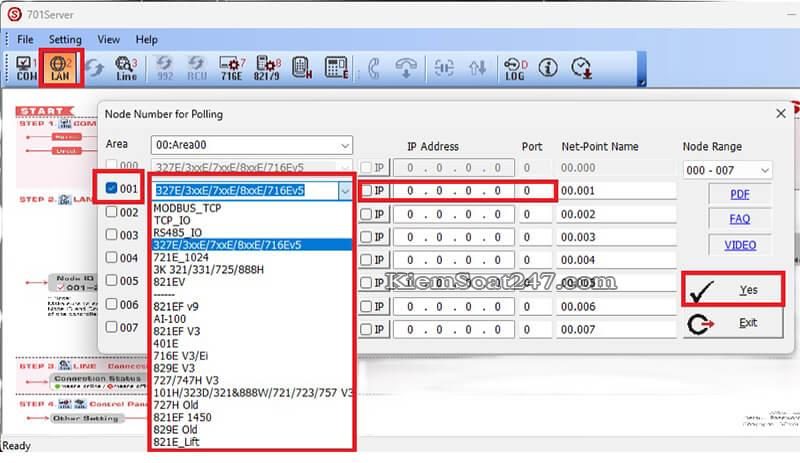Close the Node Number for Polling dialog
Image resolution: width=800 pixels, height=463 pixels.
coord(781,113)
